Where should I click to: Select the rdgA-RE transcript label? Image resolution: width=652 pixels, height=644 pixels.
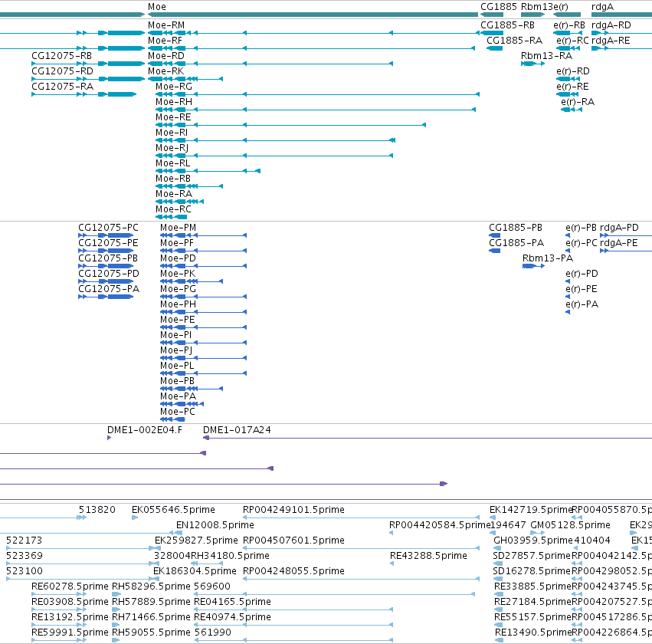[611, 41]
